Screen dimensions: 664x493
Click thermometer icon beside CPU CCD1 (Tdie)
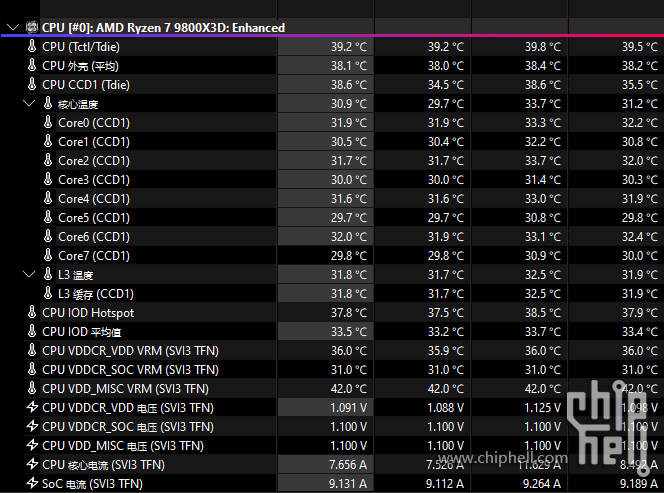point(32,84)
